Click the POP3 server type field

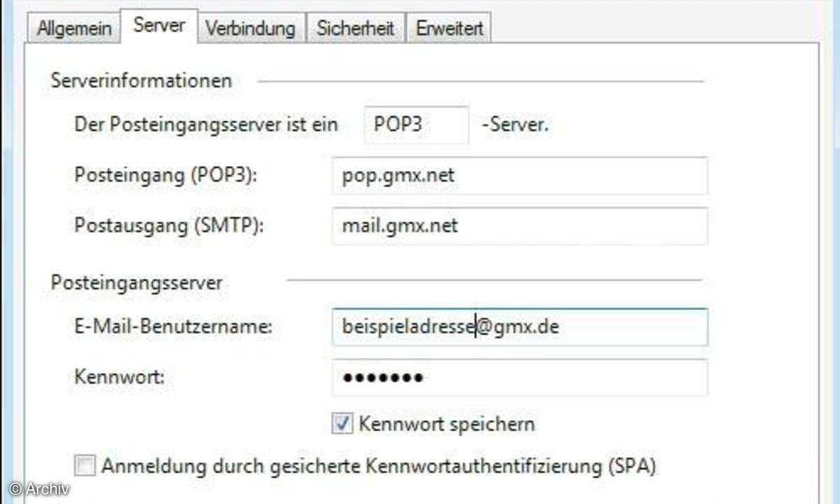[416, 125]
